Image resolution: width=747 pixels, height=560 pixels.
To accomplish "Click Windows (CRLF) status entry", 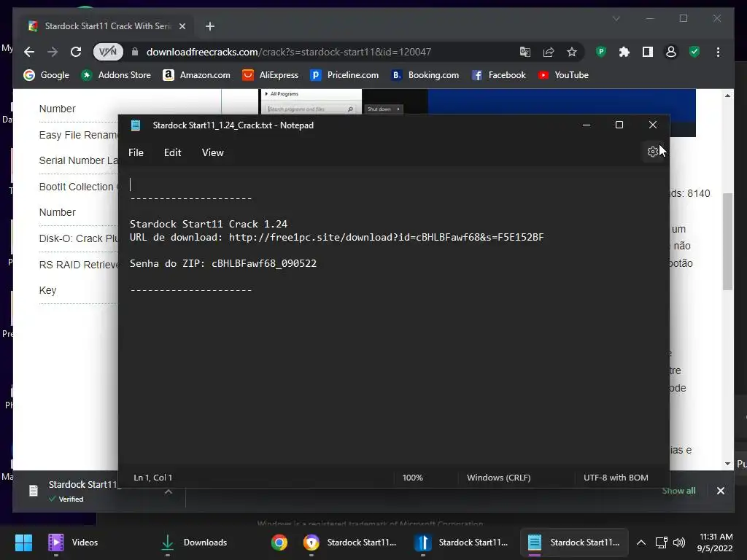I will click(498, 477).
